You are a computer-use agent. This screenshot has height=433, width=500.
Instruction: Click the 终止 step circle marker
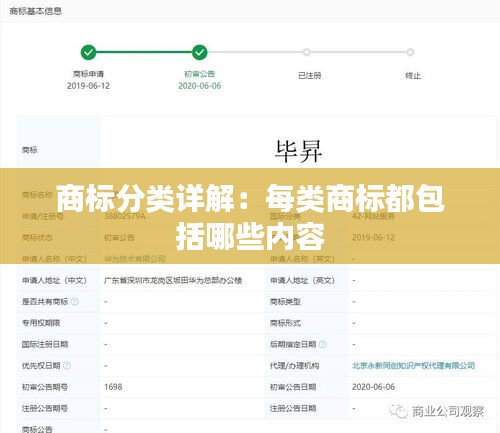410,52
